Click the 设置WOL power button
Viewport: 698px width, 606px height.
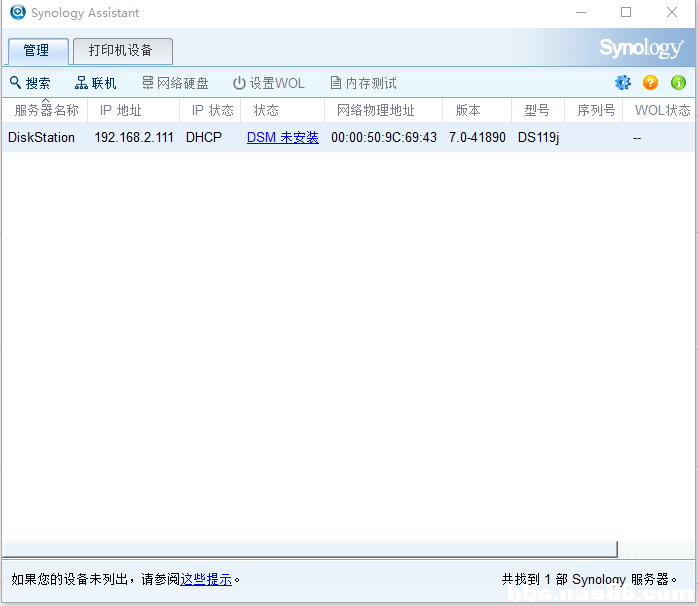[x=269, y=83]
